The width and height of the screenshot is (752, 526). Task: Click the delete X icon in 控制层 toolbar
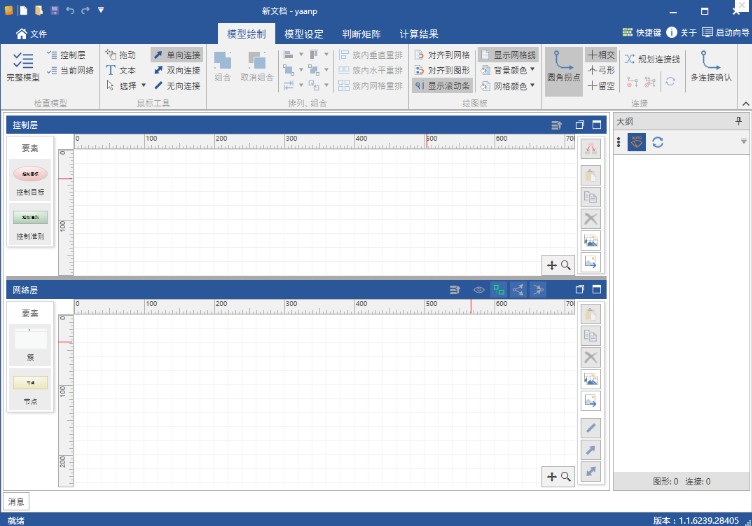591,219
